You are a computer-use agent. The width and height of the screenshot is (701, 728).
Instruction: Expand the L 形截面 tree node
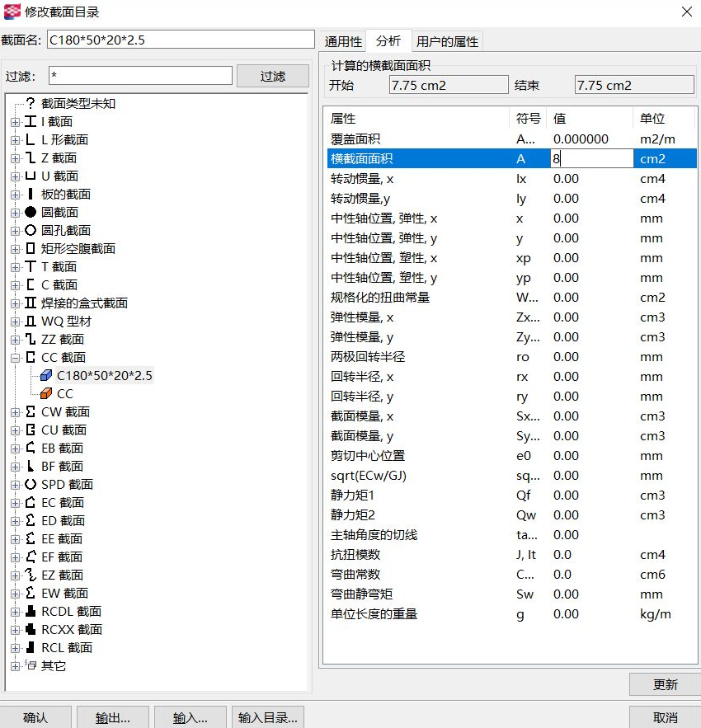[16, 140]
